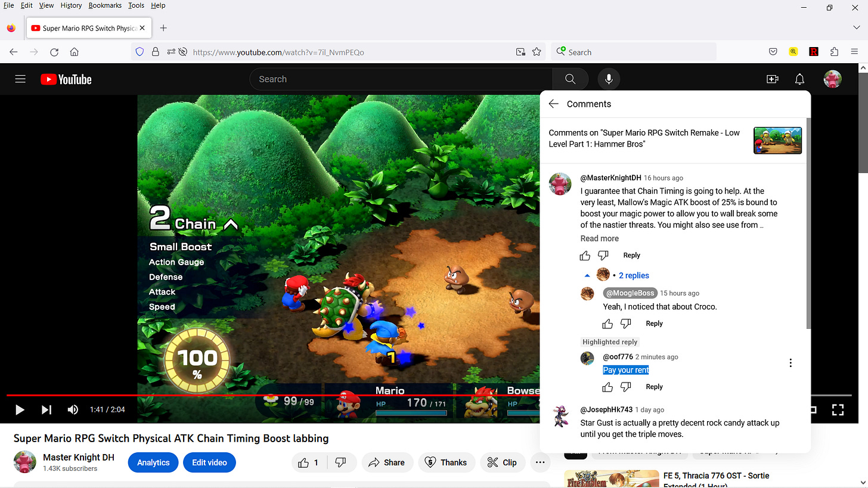Open site security lock info
The width and height of the screenshot is (868, 488).
(155, 52)
